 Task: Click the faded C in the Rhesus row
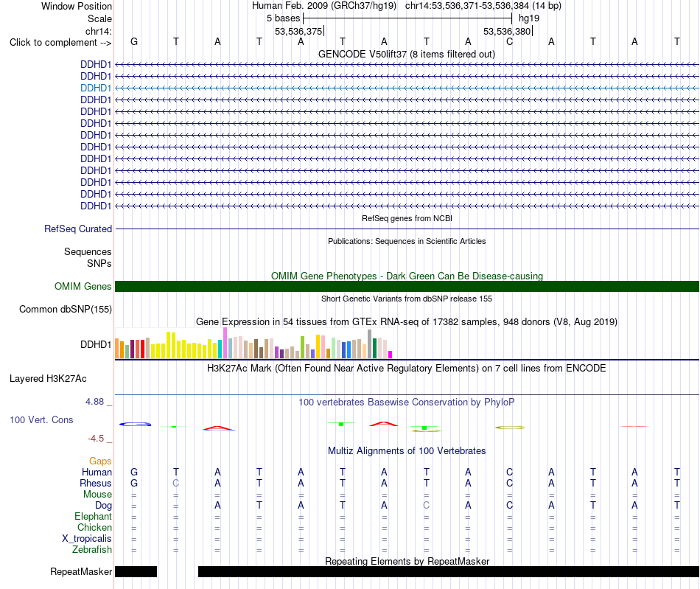click(x=176, y=483)
